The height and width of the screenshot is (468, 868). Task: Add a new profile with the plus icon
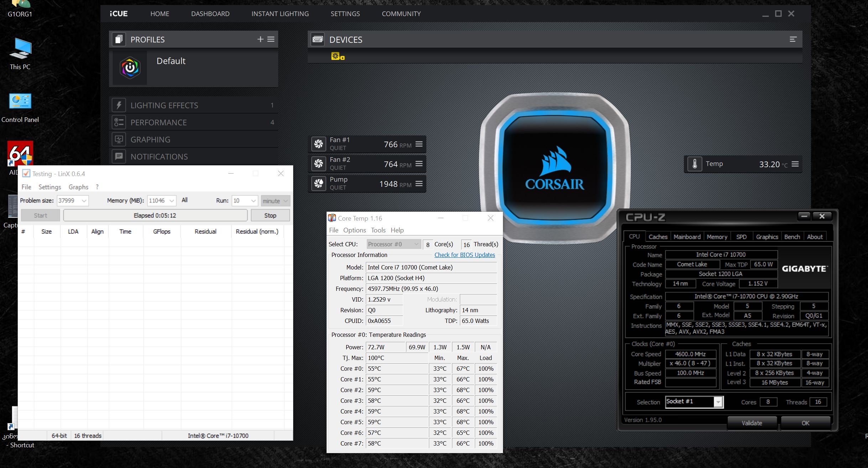(x=260, y=39)
